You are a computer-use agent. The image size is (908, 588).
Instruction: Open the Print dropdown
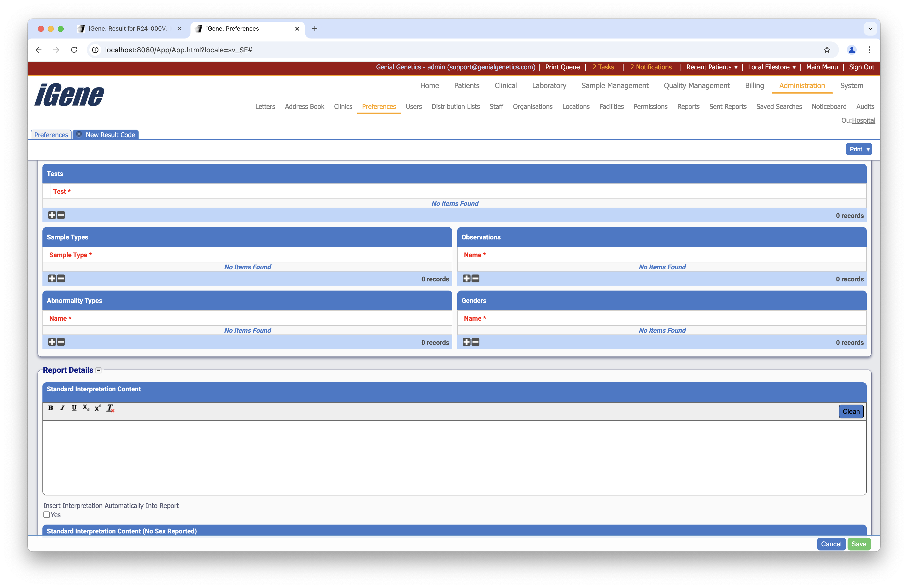[858, 149]
